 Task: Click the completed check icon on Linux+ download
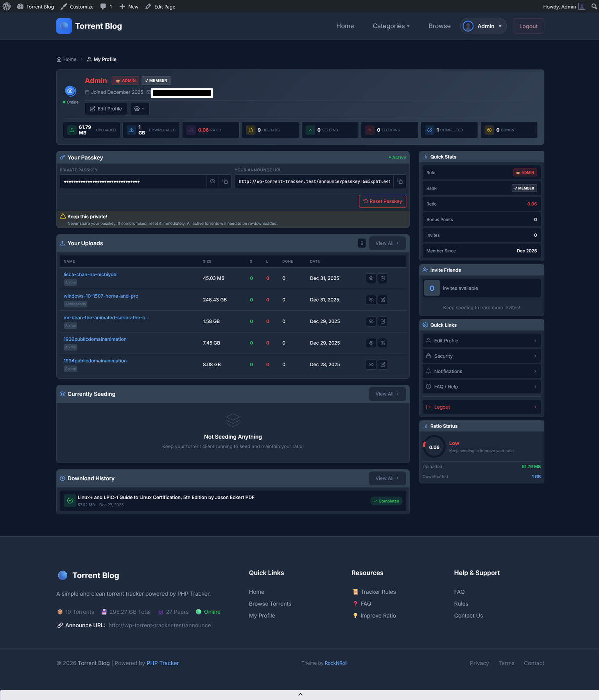[x=70, y=501]
